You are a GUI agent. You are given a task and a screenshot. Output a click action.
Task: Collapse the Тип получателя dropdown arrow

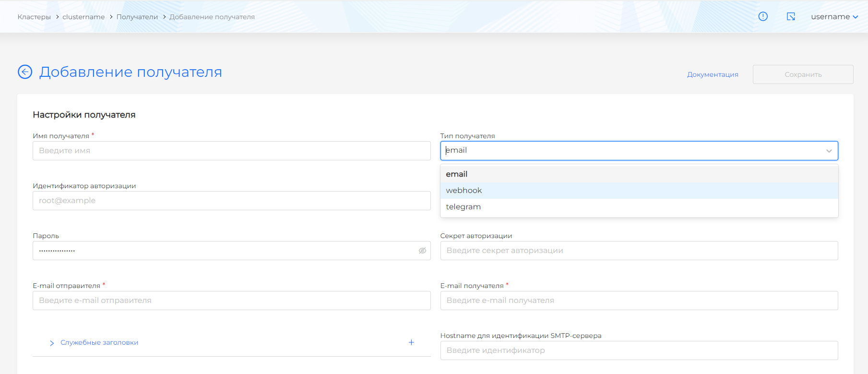[829, 151]
